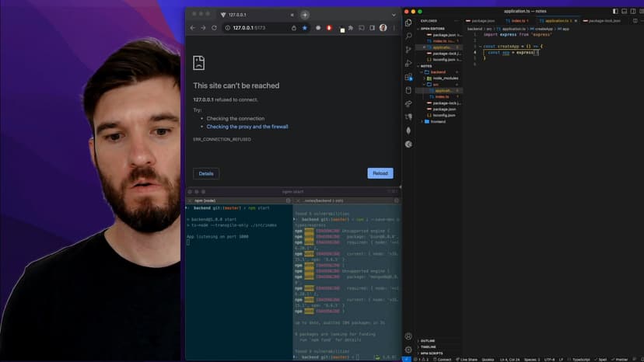The width and height of the screenshot is (644, 362).
Task: Toggle the primary sidebar layout button
Action: point(614,11)
